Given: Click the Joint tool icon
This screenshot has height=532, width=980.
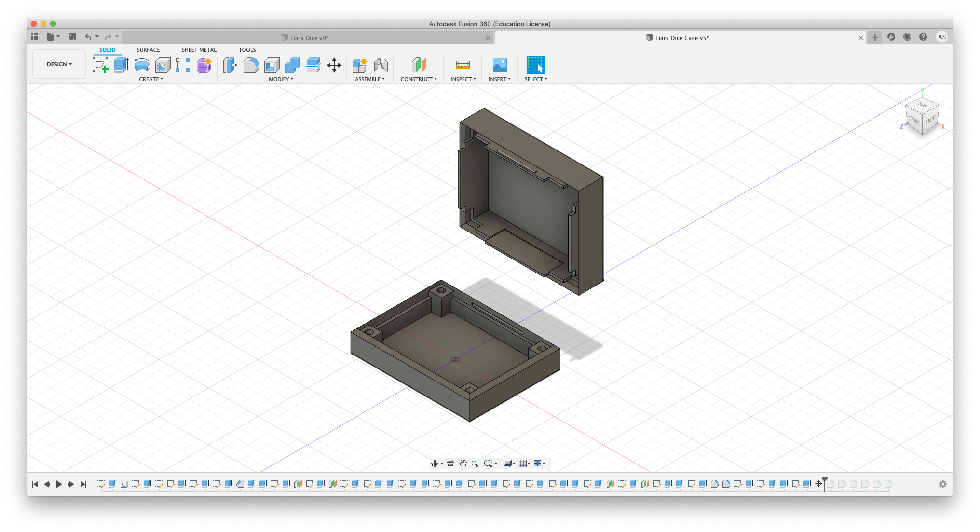Looking at the screenshot, I should point(381,65).
